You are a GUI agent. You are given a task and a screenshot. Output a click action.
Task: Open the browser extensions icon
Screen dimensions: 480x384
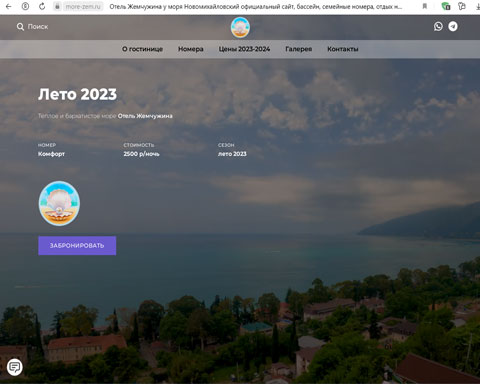[x=462, y=6]
